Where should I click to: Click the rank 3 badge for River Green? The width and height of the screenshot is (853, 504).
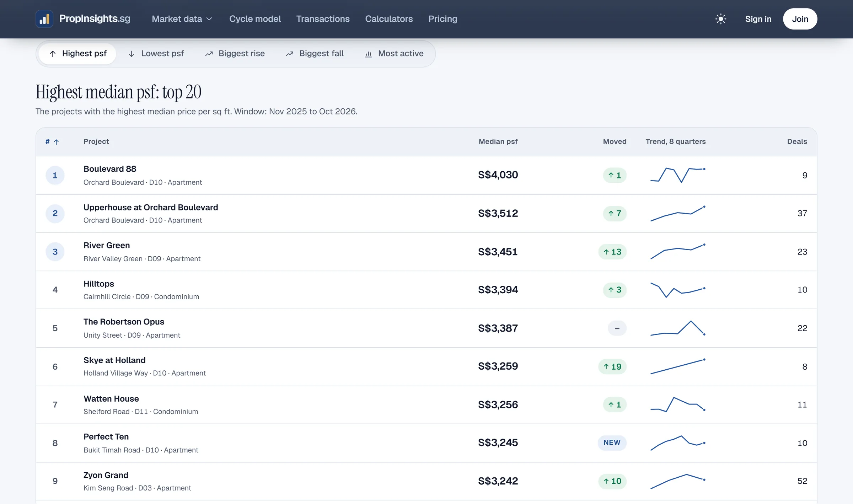55,252
